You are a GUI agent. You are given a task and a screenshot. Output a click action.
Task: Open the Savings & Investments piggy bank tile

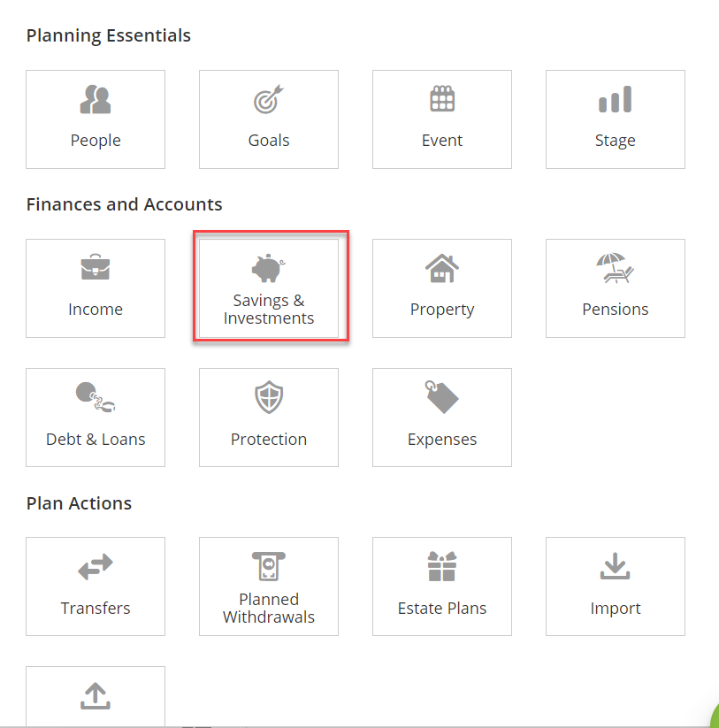pos(269,288)
